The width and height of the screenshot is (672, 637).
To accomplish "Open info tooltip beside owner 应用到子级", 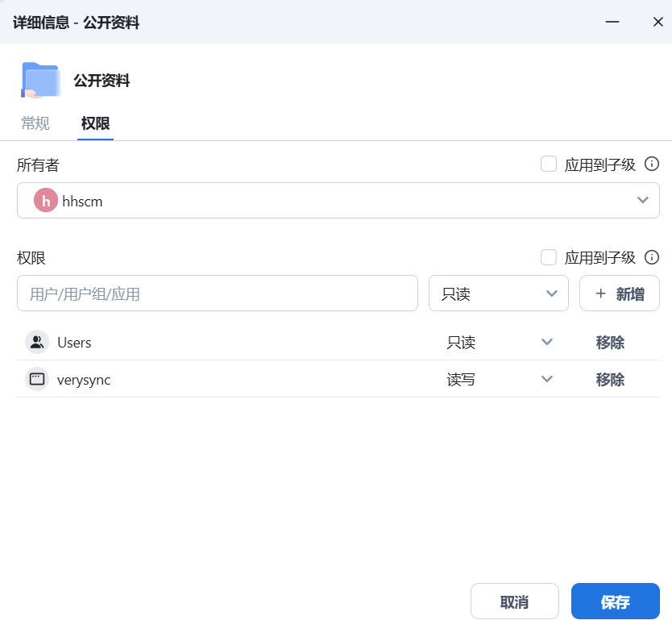I will tap(651, 164).
